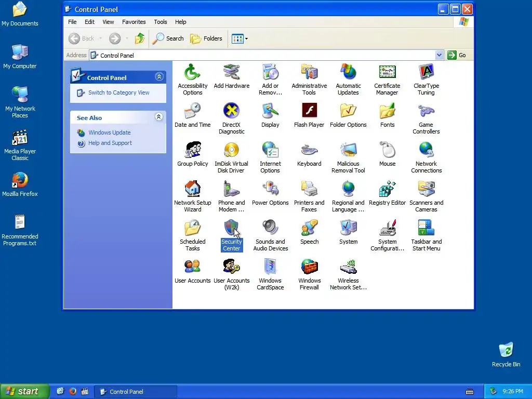Collapse the See Also sidebar section
This screenshot has width=532, height=399.
pos(158,117)
